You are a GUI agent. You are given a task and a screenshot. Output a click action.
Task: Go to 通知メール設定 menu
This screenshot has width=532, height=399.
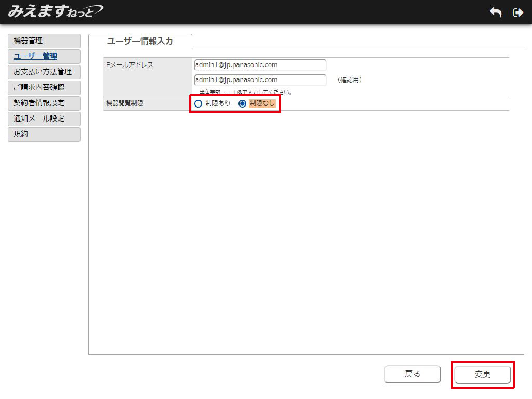[x=44, y=118]
